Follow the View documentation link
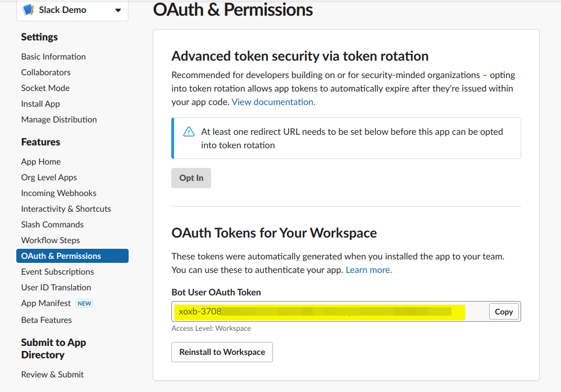 pyautogui.click(x=273, y=102)
